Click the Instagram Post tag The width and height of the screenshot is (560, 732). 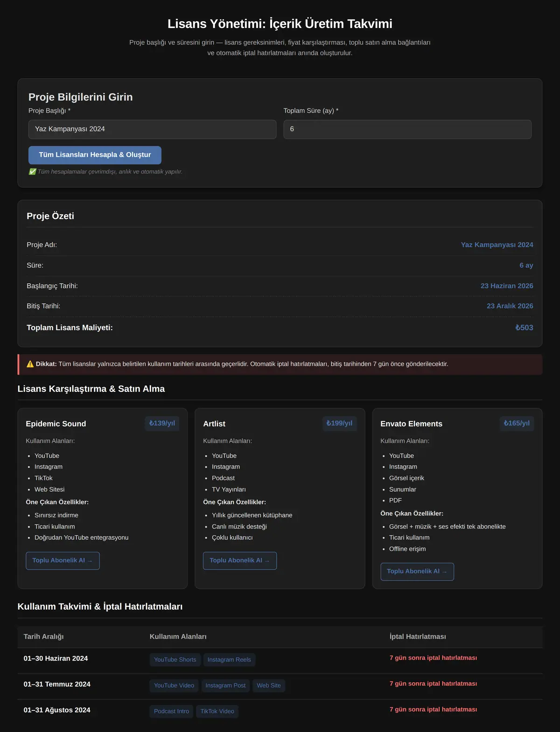[225, 685]
